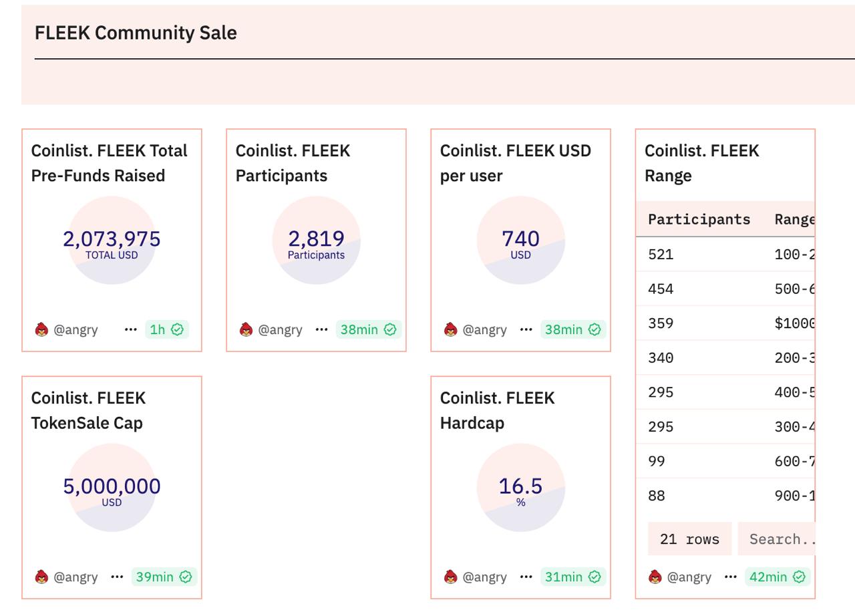The height and width of the screenshot is (616, 855).
Task: Click the angry bird avatar in TokenSale Cap card
Action: click(x=41, y=577)
